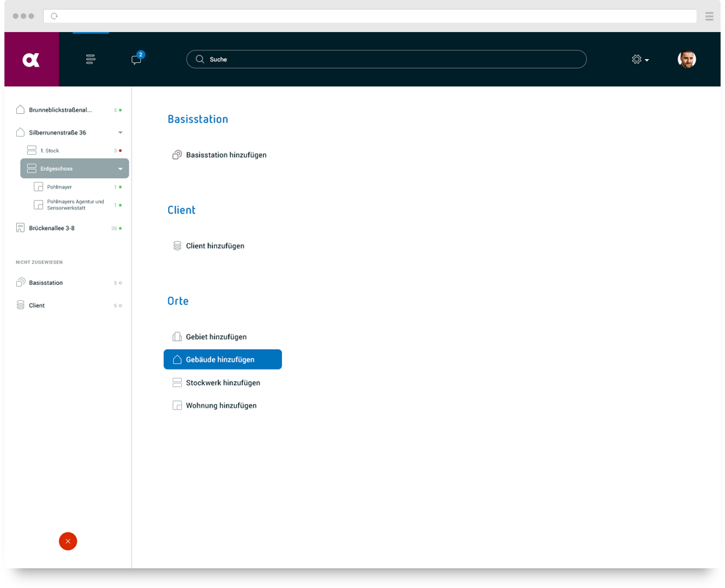Open the list view icon in header
This screenshot has height=588, width=725.
(x=90, y=60)
